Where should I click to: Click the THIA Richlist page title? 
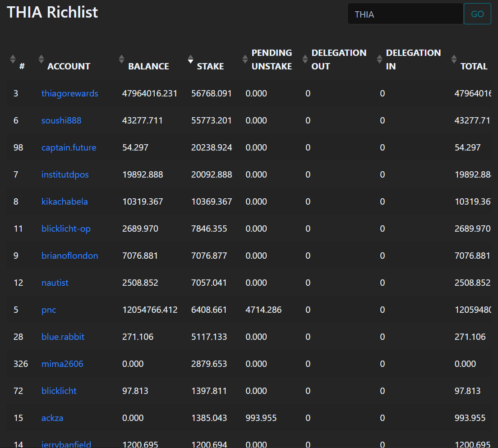coord(52,12)
